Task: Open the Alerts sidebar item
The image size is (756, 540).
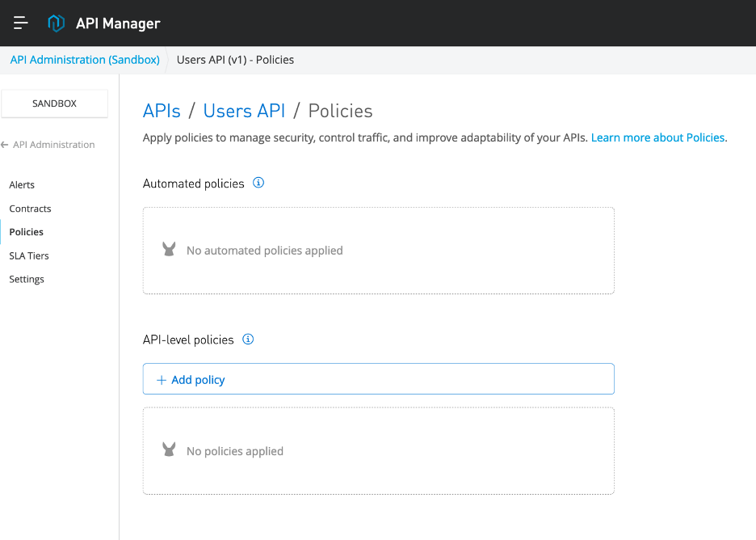Action: (x=22, y=185)
